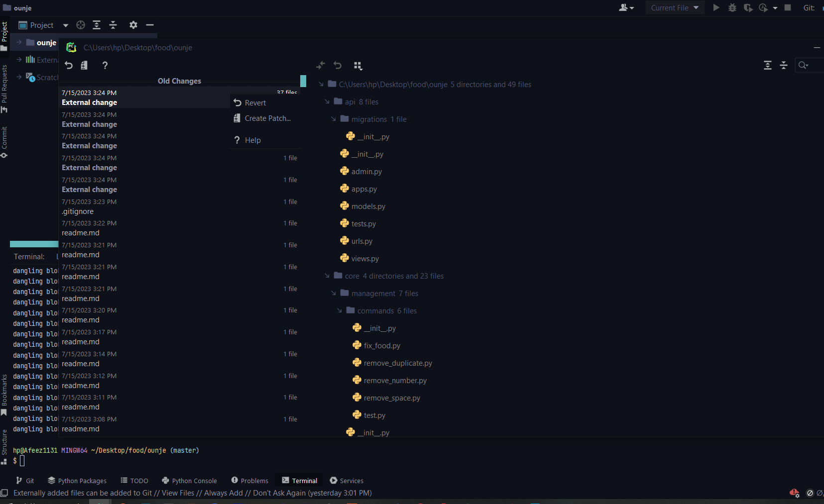The image size is (824, 504).
Task: Run the current file with play icon
Action: pyautogui.click(x=716, y=7)
